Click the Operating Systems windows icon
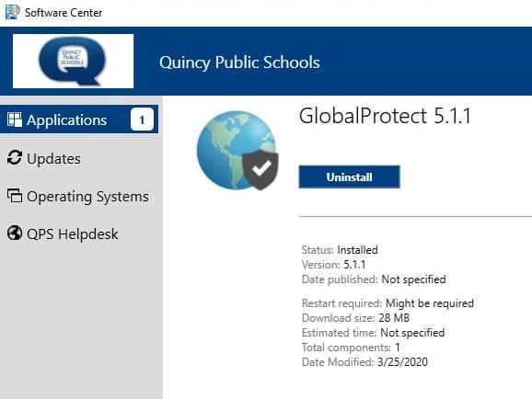This screenshot has width=532, height=399. (x=15, y=196)
